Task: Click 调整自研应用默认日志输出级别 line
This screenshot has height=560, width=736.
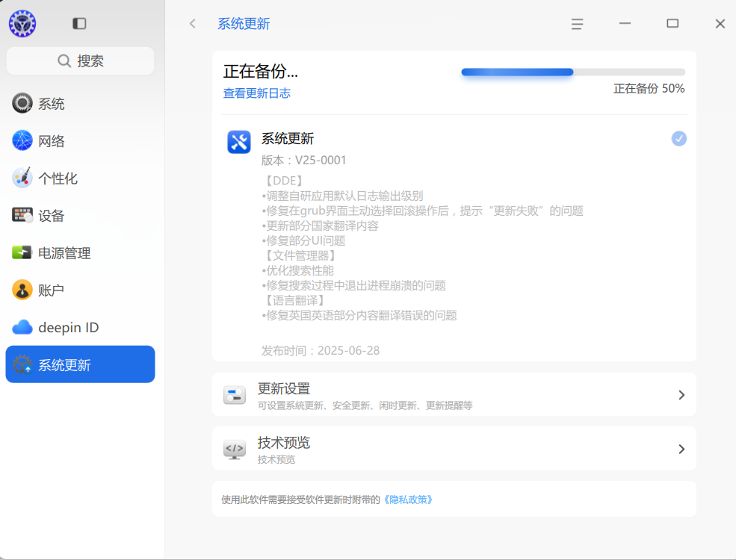Action: pos(343,196)
